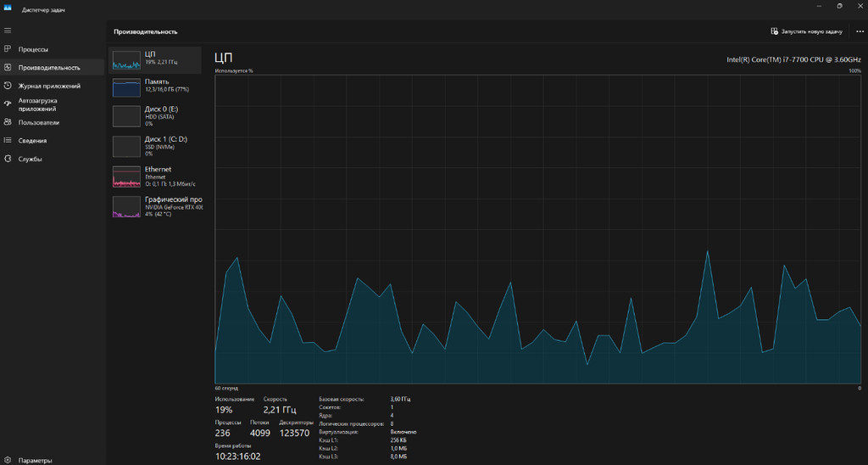
Task: Switch to Сведения page
Action: point(33,141)
